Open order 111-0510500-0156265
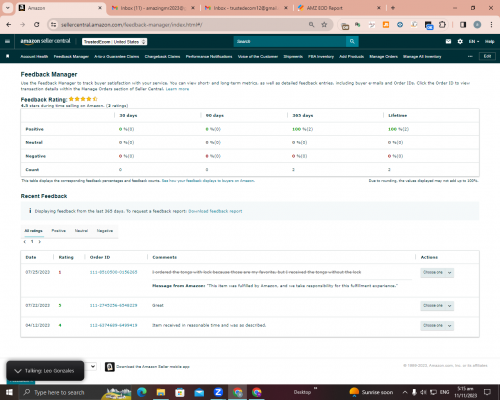 pos(113,272)
